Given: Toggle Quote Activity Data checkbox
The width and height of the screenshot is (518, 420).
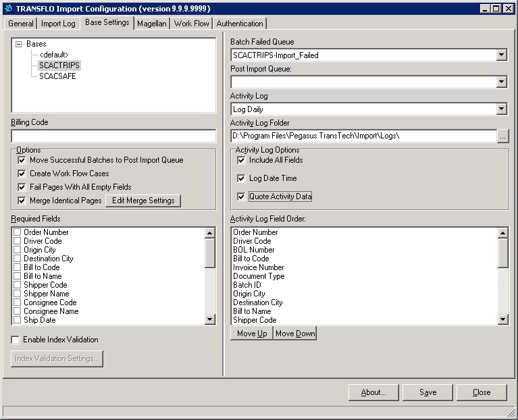Looking at the screenshot, I should 241,196.
